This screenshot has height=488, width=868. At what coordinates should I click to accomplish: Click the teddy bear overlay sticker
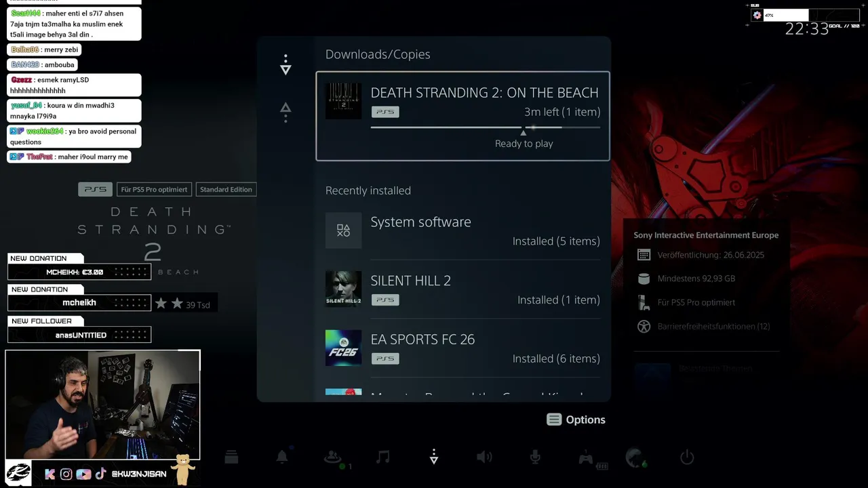coord(182,469)
